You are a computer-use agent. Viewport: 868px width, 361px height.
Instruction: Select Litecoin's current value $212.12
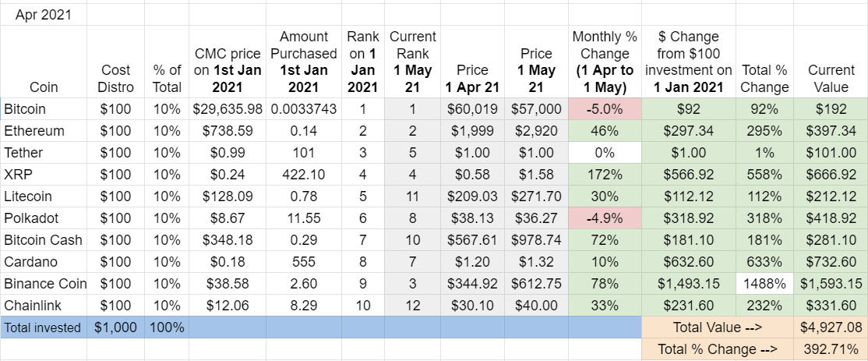tap(831, 196)
